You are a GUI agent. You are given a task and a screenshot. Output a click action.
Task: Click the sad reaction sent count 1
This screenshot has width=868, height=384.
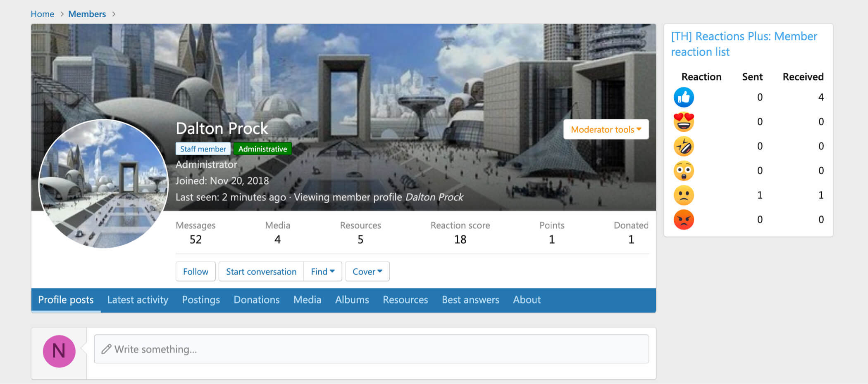(x=760, y=195)
